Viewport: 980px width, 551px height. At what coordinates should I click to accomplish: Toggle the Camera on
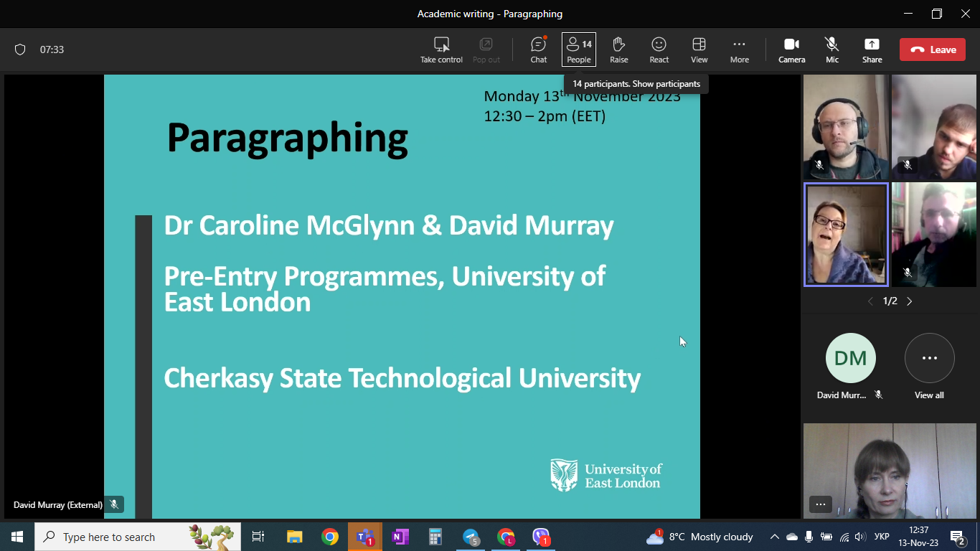792,50
